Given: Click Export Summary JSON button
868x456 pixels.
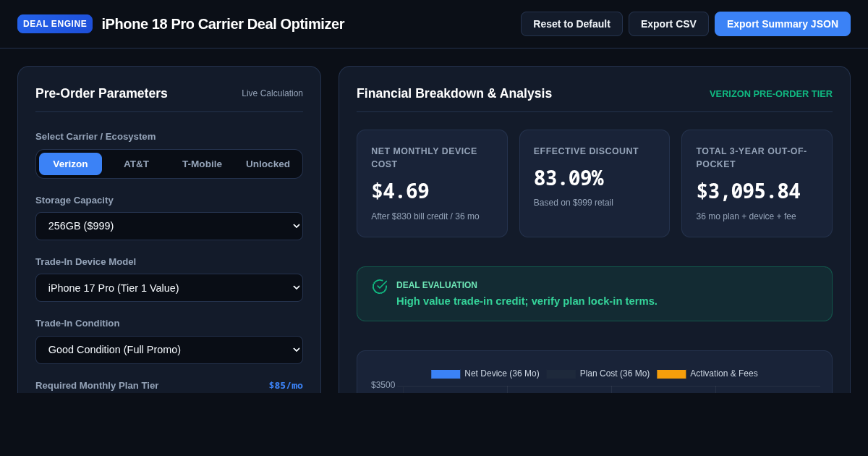Looking at the screenshot, I should (783, 24).
